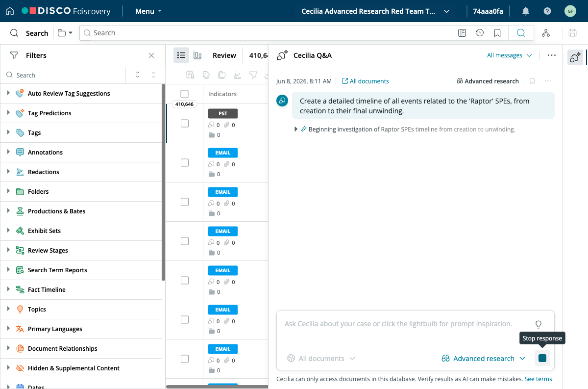Viewport: 588px width, 389px height.
Task: Click the lightbulb prompt inspiration icon
Action: click(539, 324)
